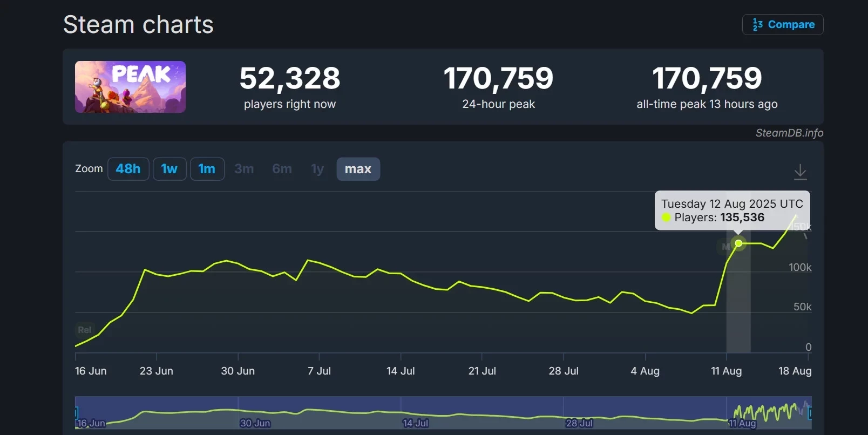Click the 30 Jun label in navigator
Image resolution: width=868 pixels, height=435 pixels.
tap(255, 423)
